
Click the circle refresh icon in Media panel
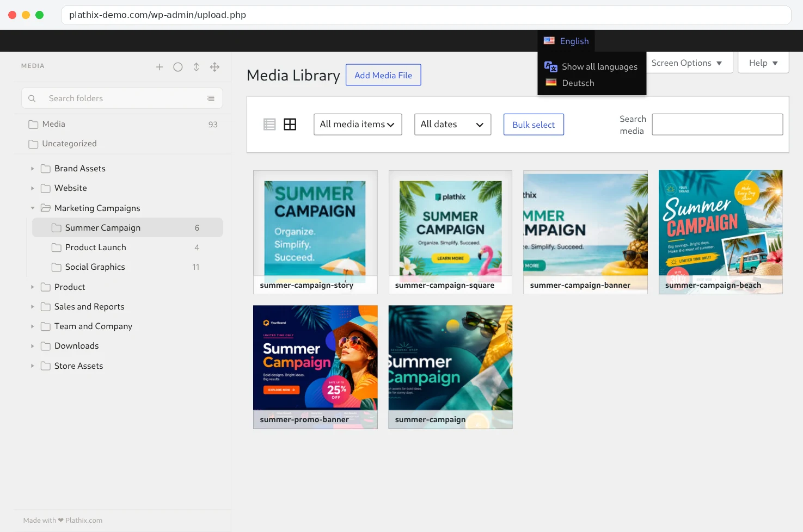(x=178, y=67)
